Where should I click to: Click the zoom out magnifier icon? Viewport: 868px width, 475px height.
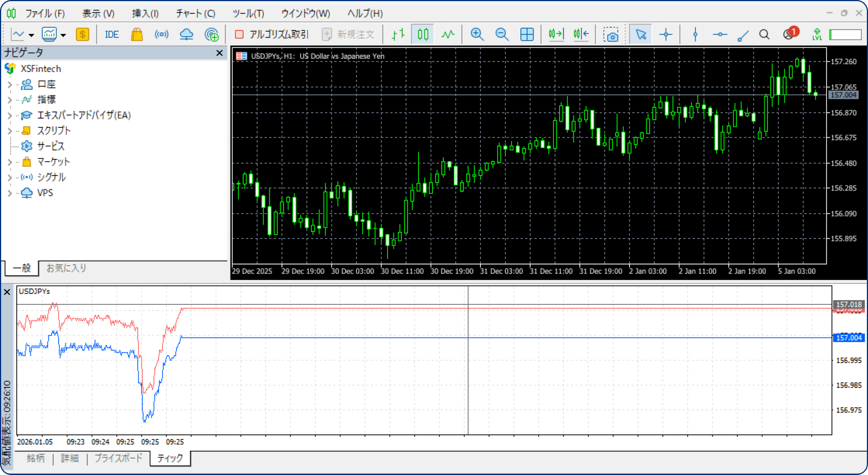point(502,34)
